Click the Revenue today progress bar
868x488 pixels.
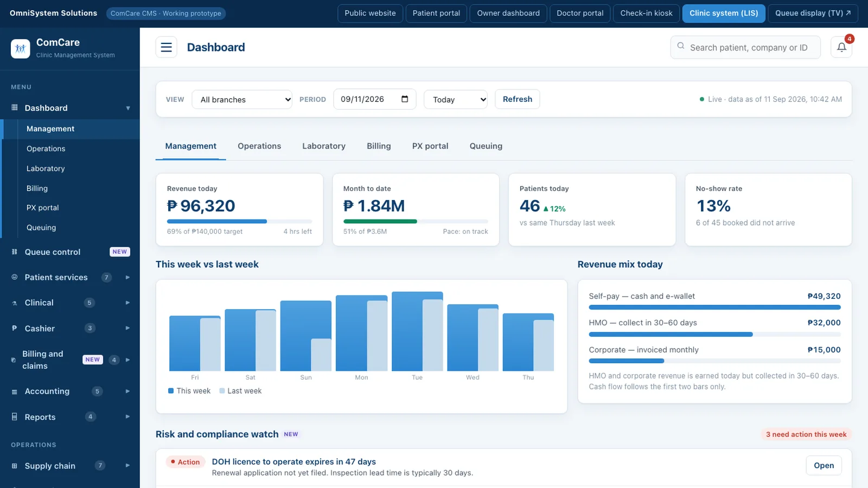coord(239,221)
